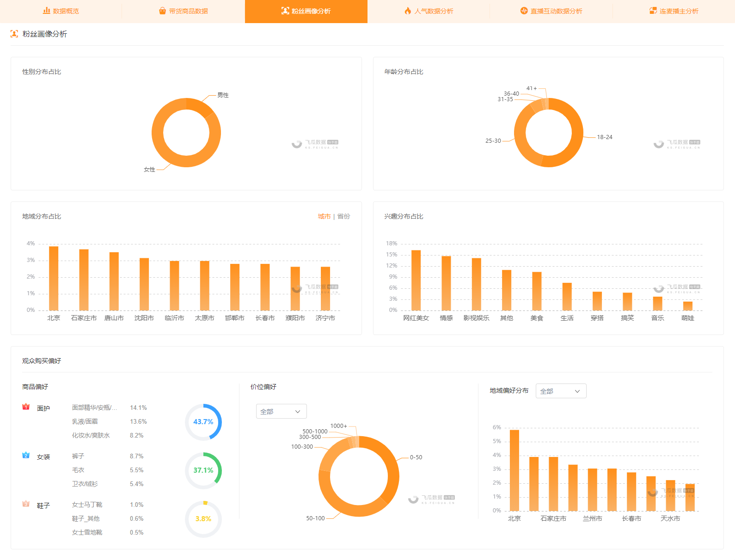Click the 100-300 price range label
The image size is (735, 560).
coord(302,447)
